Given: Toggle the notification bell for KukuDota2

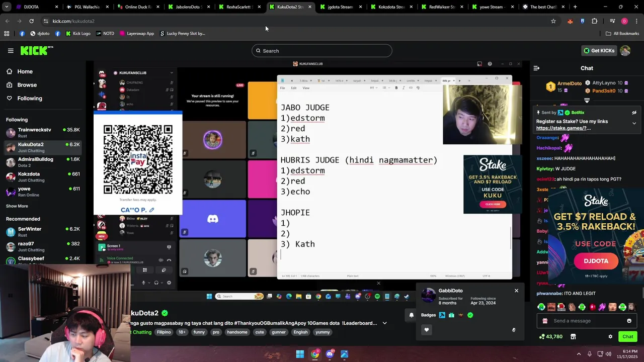Looking at the screenshot, I should click(411, 315).
